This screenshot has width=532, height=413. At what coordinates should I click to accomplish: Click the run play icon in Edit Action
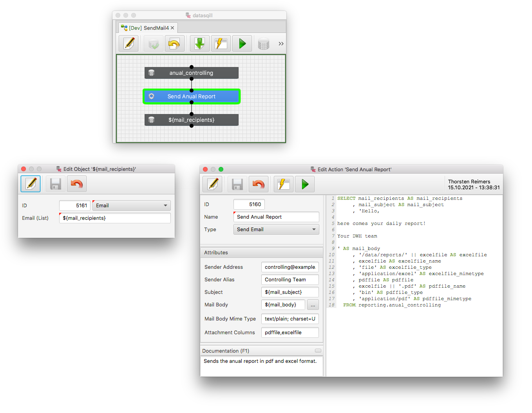305,184
